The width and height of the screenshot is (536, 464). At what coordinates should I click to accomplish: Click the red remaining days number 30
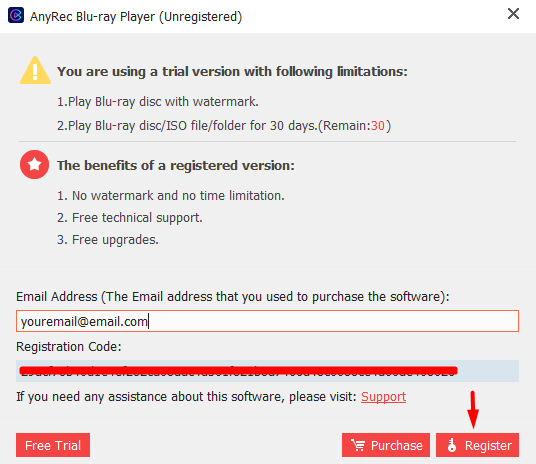[378, 126]
